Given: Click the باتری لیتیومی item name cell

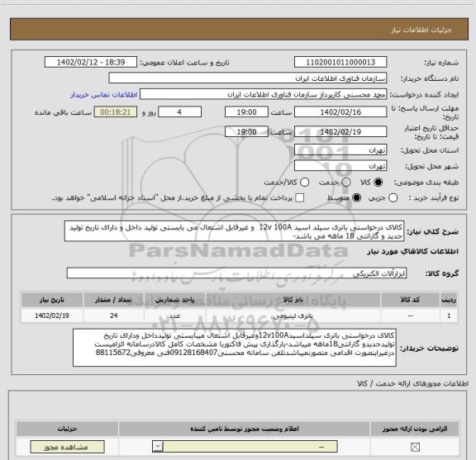Looking at the screenshot, I should (293, 315).
